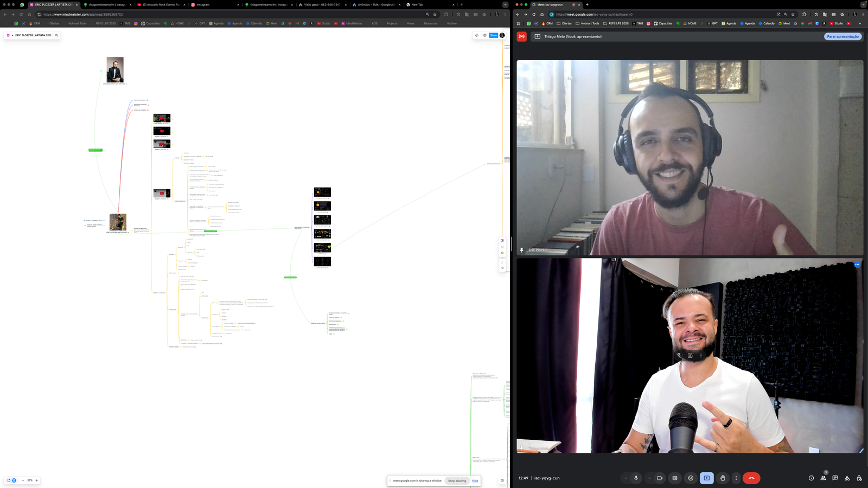Open host controls lock icon

[x=859, y=478]
